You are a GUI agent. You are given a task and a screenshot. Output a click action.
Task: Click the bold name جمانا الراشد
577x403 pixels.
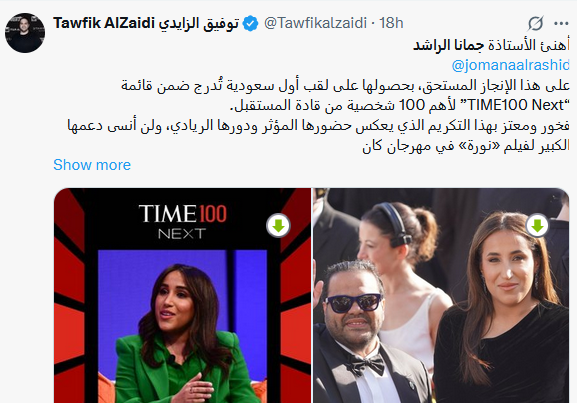(x=449, y=45)
